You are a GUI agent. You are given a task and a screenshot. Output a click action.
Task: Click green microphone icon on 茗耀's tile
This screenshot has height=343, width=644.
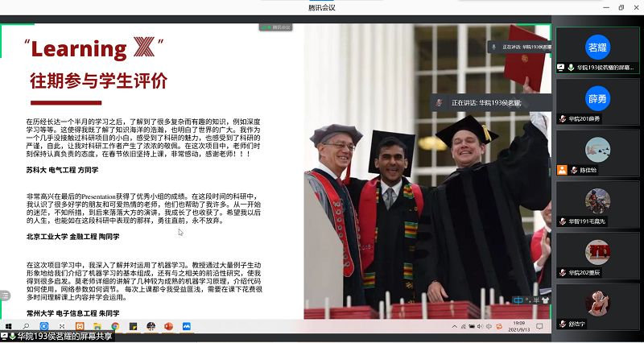[x=571, y=68]
